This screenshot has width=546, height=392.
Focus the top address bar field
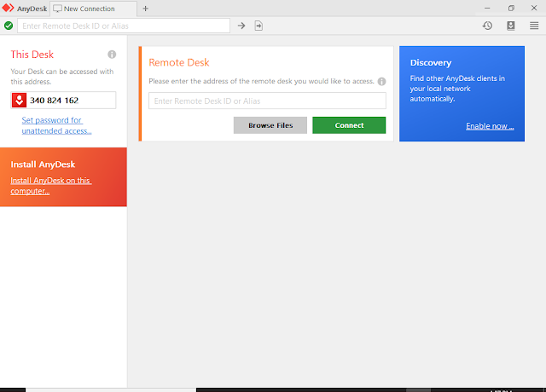[124, 26]
